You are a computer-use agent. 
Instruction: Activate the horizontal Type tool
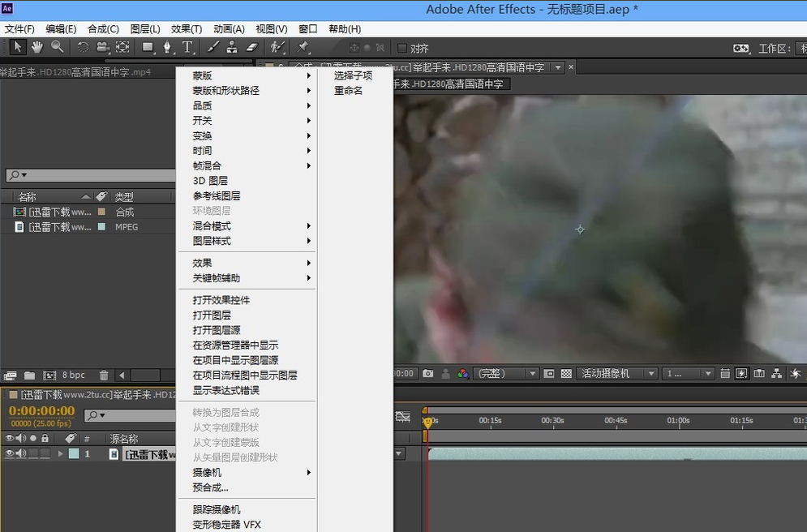(x=187, y=47)
